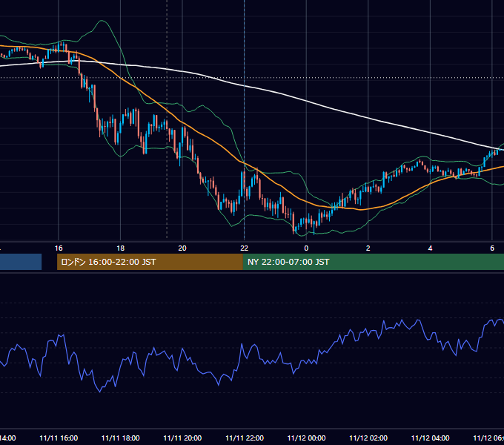Click the 11/12 00:00 date label

click(306, 438)
